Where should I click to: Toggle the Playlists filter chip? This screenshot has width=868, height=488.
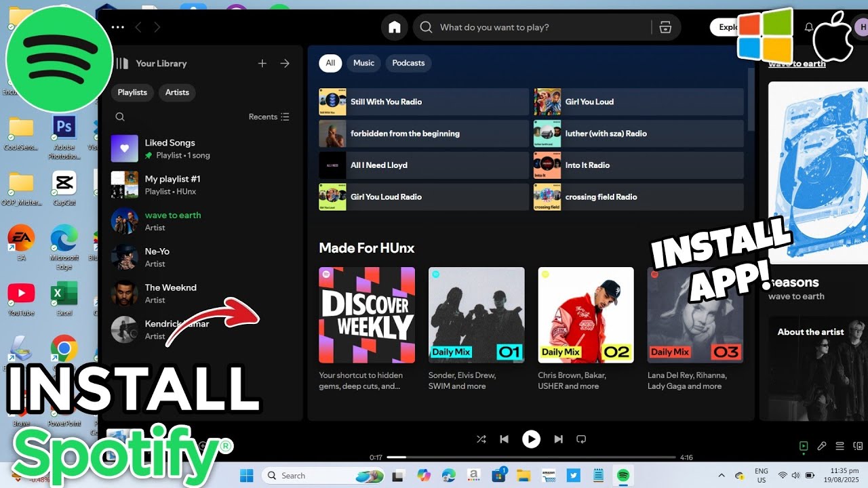click(132, 92)
